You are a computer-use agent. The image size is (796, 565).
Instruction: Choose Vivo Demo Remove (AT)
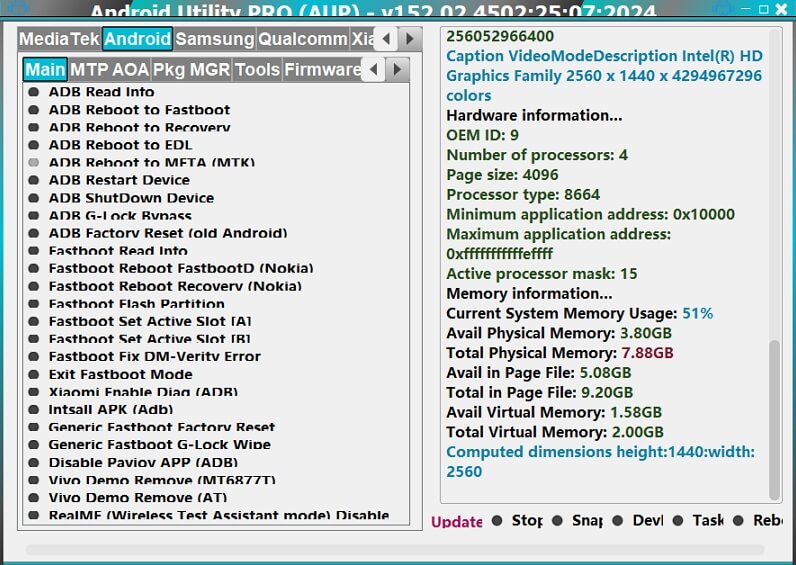(127, 497)
